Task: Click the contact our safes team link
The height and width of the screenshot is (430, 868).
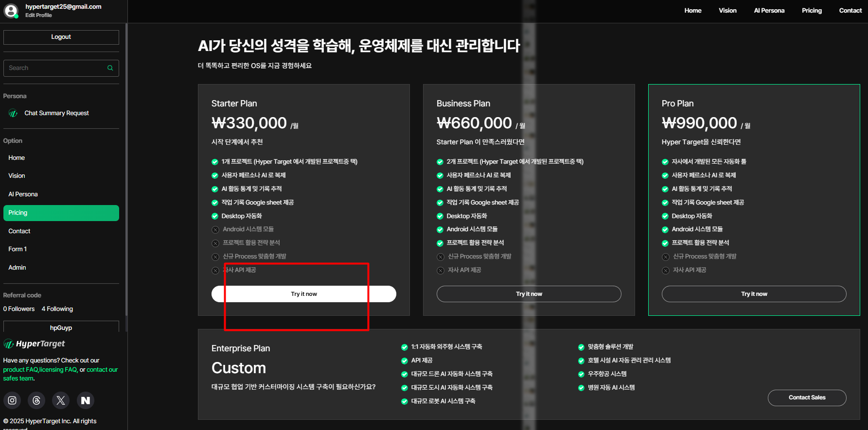Action: point(60,374)
